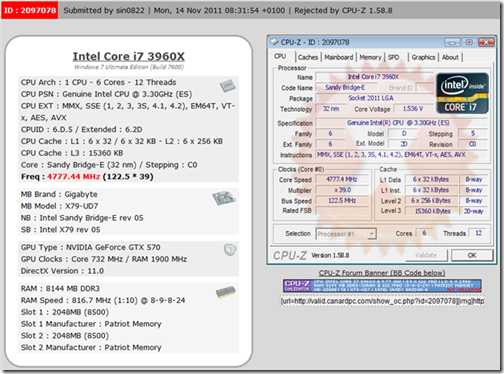Click the Intel Core i7 logo badge

(x=462, y=93)
